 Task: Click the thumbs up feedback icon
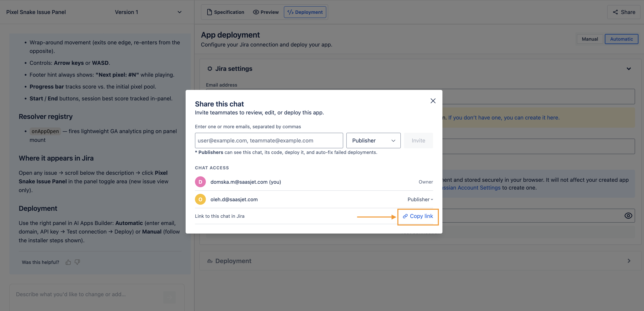coord(68,262)
